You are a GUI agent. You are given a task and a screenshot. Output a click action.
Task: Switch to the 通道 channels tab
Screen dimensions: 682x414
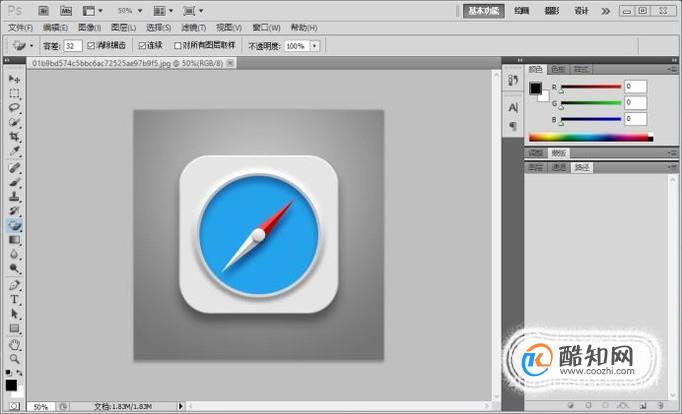(x=559, y=167)
